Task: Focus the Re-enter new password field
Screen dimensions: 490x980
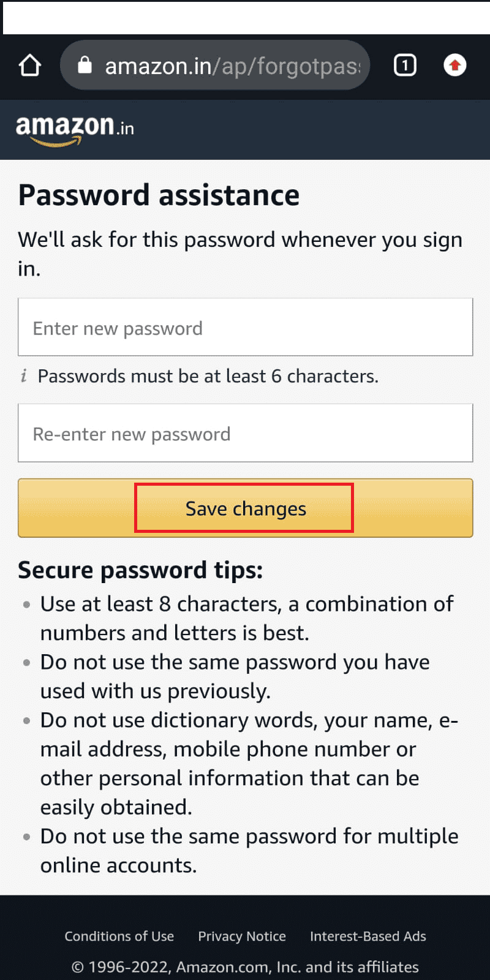Action: click(x=246, y=433)
